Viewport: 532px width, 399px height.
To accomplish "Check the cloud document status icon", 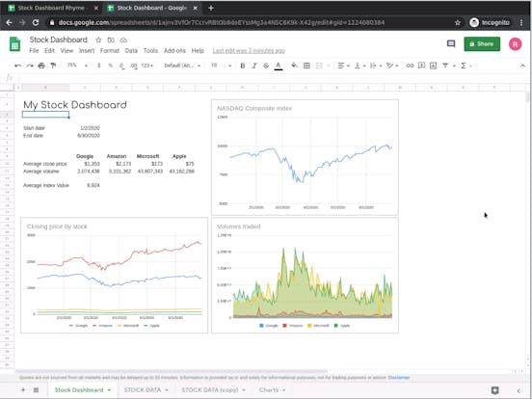I will click(x=123, y=40).
